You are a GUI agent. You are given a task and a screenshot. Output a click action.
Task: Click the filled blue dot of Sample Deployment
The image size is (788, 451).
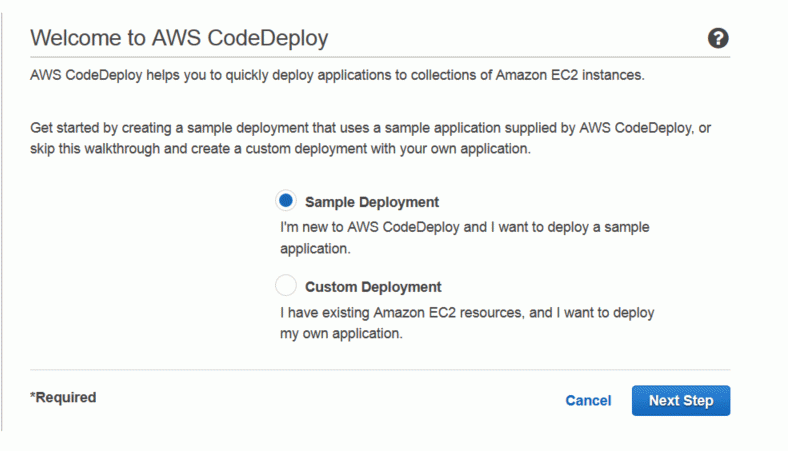coord(286,201)
